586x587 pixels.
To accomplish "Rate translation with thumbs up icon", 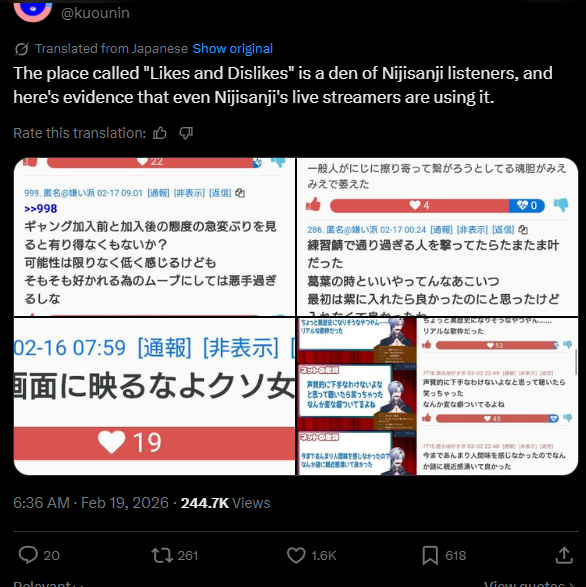I will click(160, 133).
